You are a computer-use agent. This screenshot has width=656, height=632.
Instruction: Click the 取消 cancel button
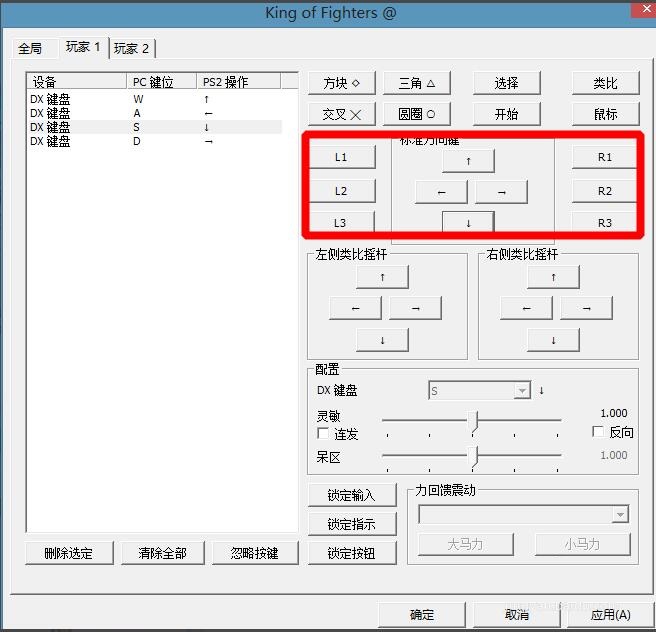pyautogui.click(x=516, y=614)
